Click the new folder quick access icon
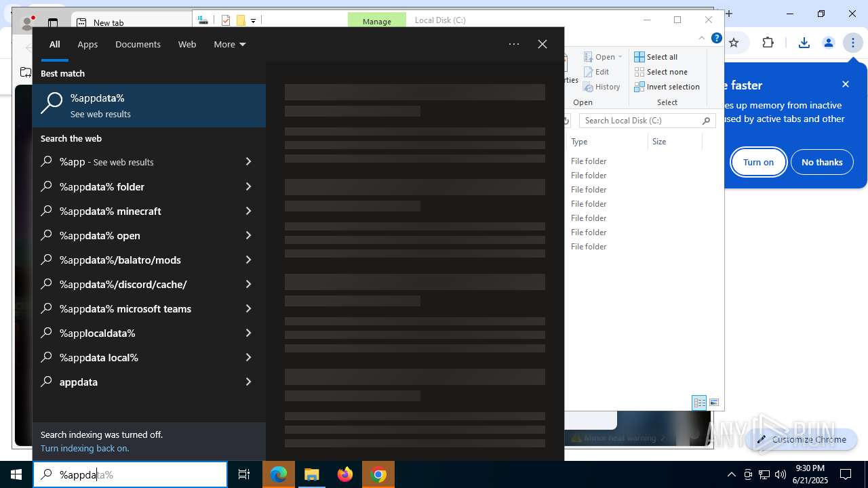This screenshot has width=868, height=488. pos(241,20)
